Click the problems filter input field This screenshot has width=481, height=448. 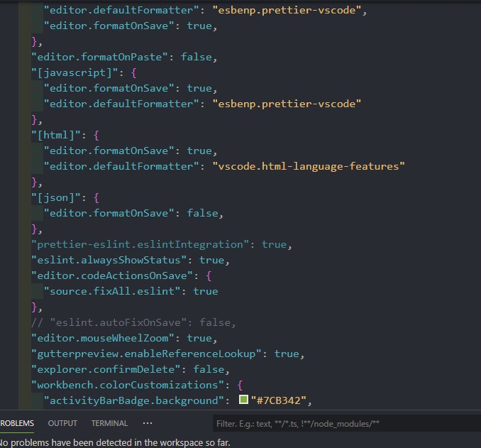[347, 424]
